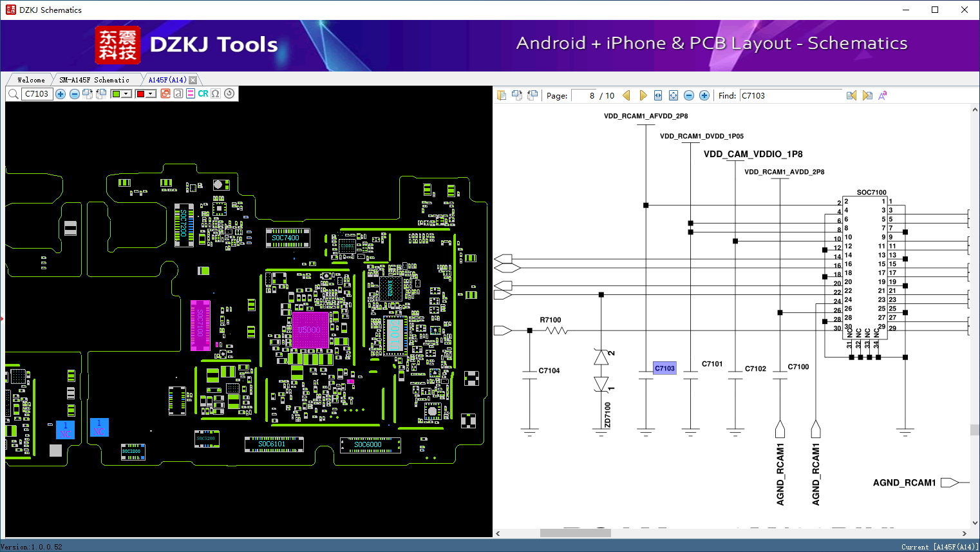Go to the next schematic page
This screenshot has width=980, height=552.
[x=643, y=95]
